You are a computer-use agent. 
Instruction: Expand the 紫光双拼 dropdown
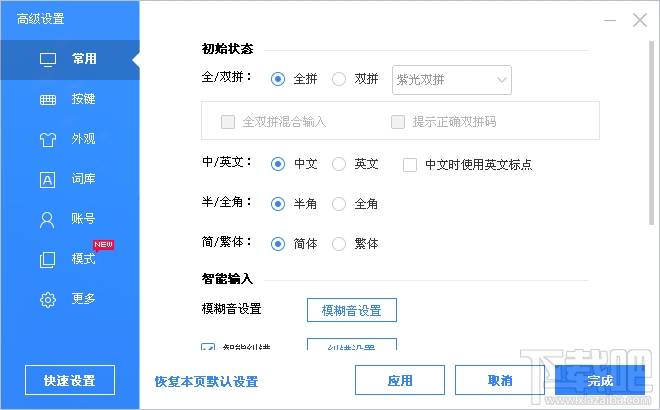pos(452,80)
